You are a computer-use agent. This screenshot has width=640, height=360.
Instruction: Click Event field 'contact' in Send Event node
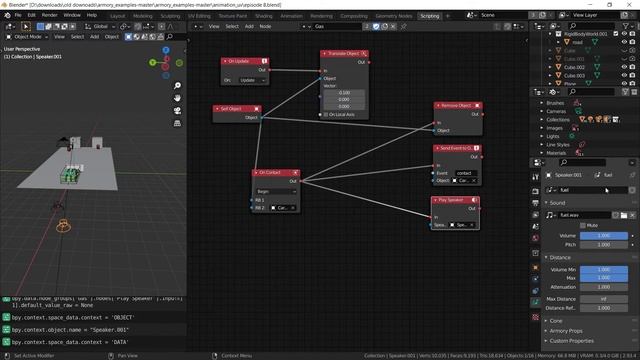pos(466,173)
